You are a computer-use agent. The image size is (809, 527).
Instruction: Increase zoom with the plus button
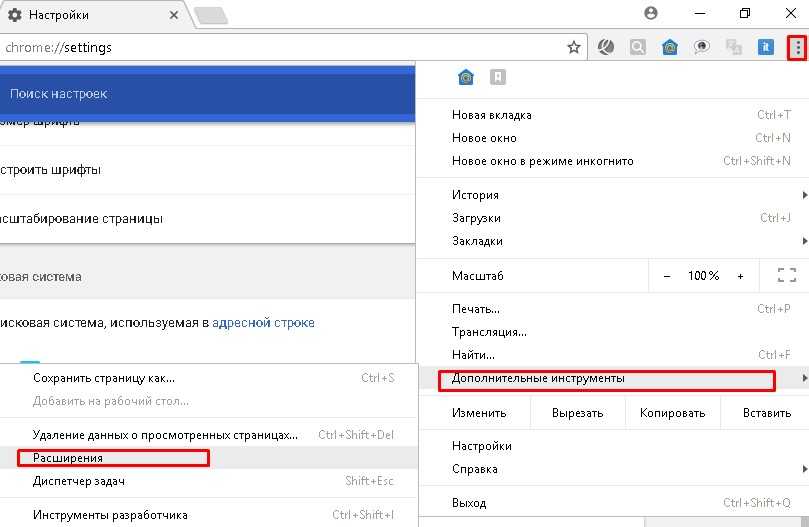coord(740,275)
